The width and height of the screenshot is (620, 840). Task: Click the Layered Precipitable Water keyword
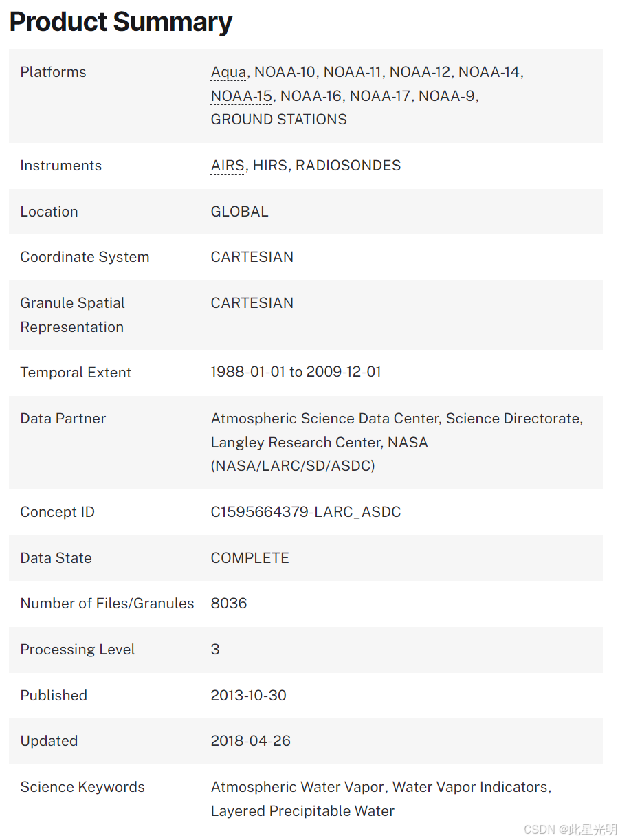[x=302, y=811]
